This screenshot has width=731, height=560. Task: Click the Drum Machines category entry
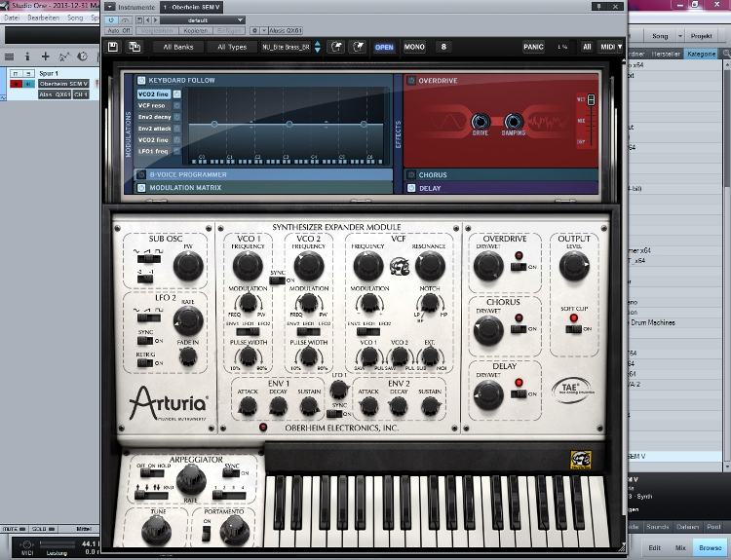click(x=653, y=322)
